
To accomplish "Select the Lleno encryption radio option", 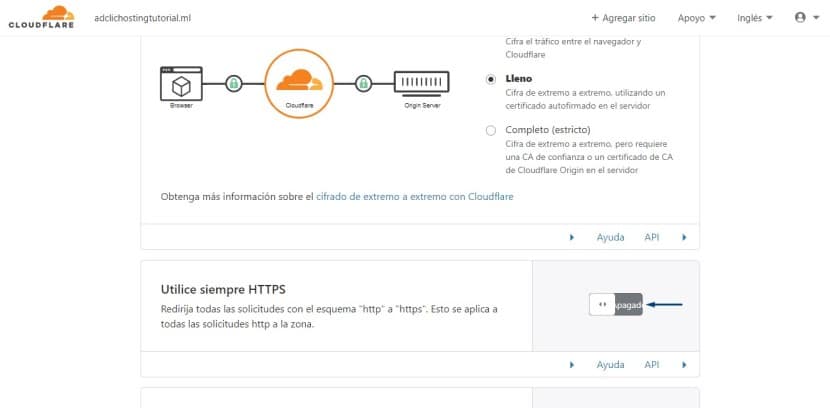I will point(491,79).
